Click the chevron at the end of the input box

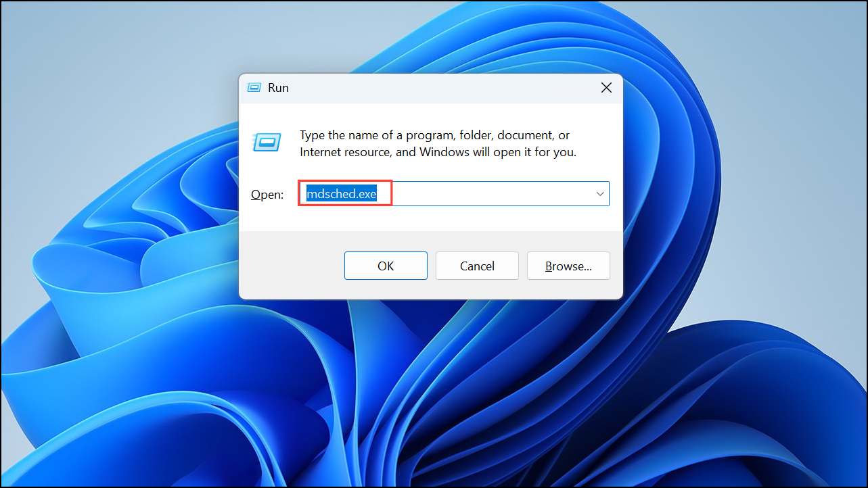pyautogui.click(x=599, y=193)
